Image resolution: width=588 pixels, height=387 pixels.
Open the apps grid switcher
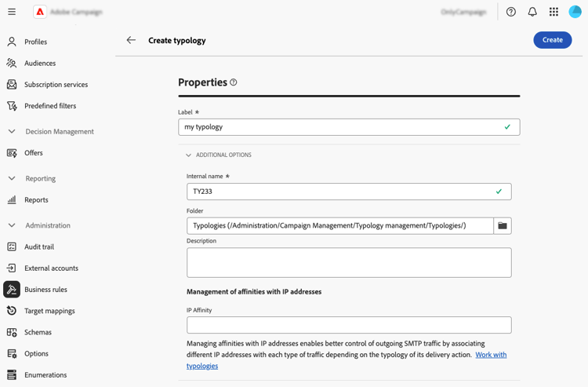pyautogui.click(x=554, y=12)
